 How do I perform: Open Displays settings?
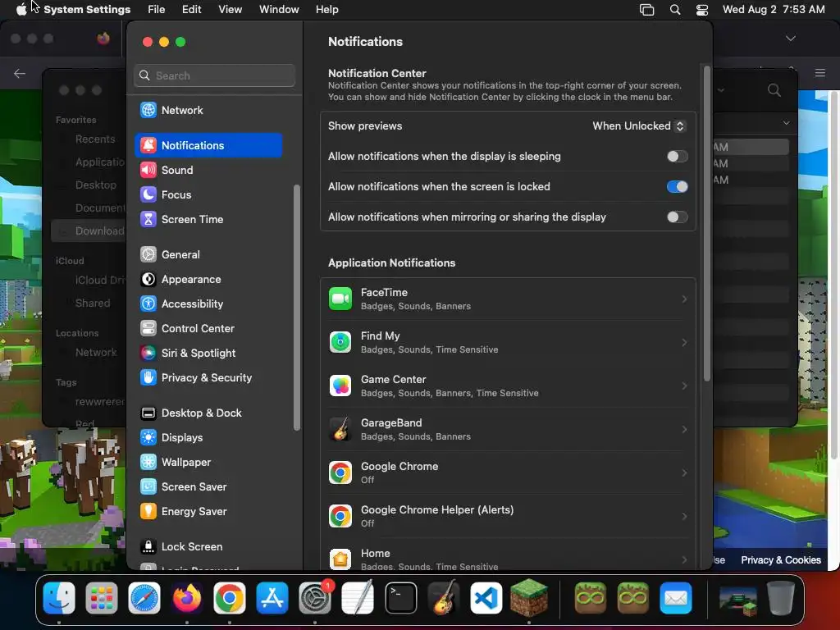(x=208, y=438)
